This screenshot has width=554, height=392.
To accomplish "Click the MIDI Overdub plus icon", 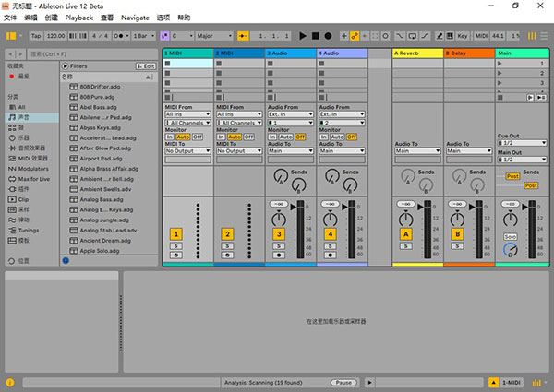I will pyautogui.click(x=343, y=36).
